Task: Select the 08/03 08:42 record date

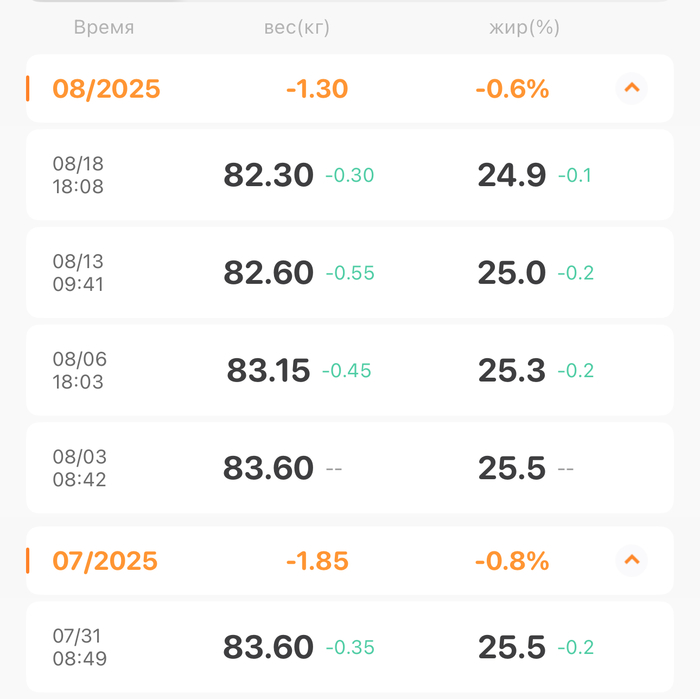Action: click(x=79, y=468)
